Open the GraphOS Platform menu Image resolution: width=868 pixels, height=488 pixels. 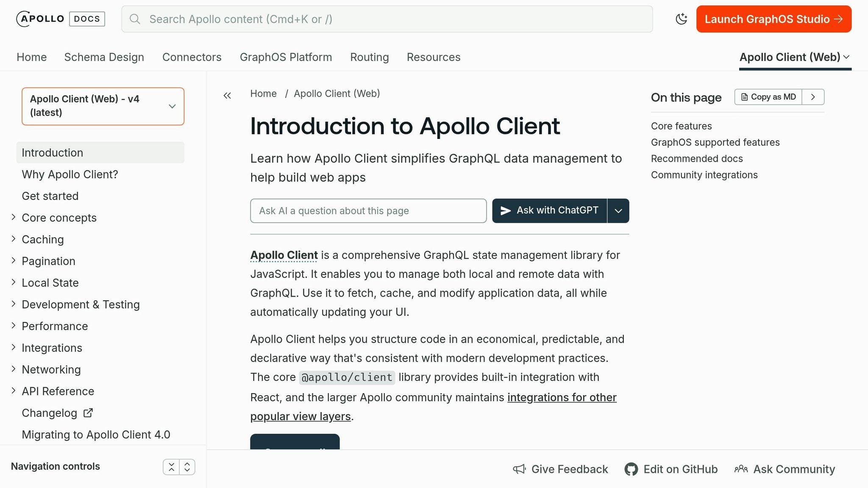[x=286, y=57]
